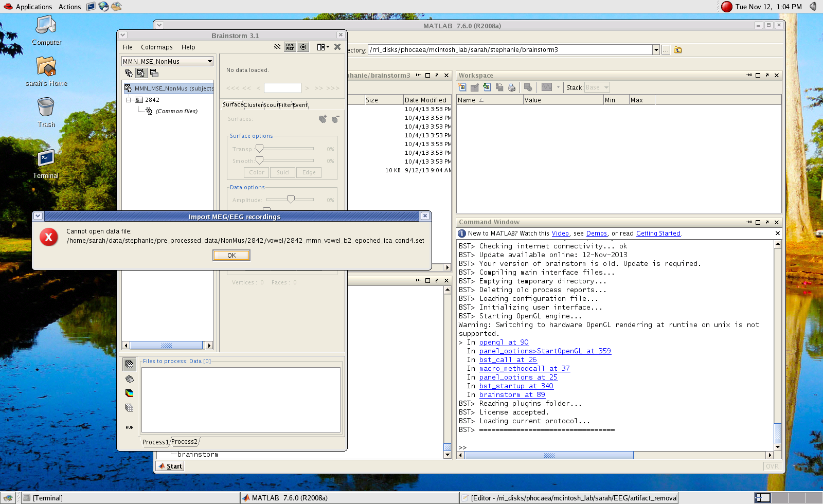Click the Open variable icon in Workspace
The image size is (823, 504).
(x=475, y=87)
